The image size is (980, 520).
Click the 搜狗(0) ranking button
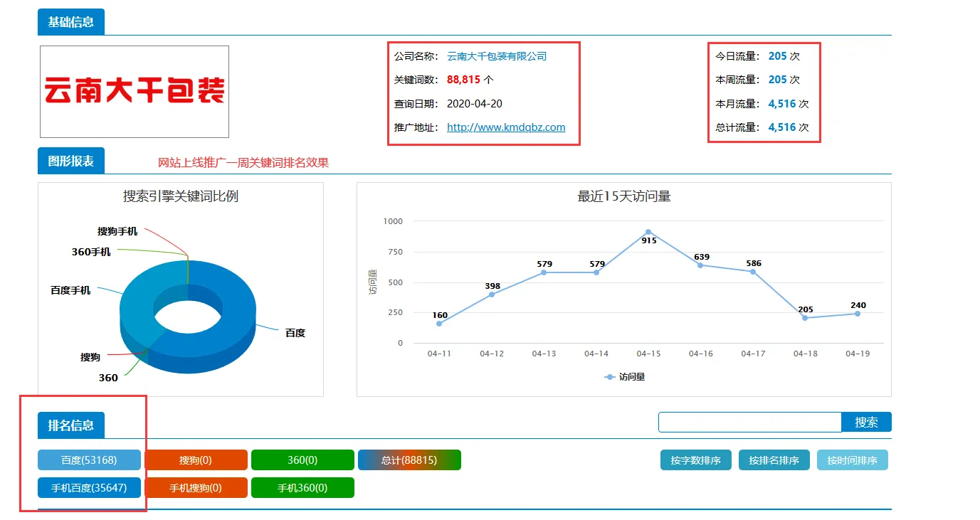coord(196,460)
